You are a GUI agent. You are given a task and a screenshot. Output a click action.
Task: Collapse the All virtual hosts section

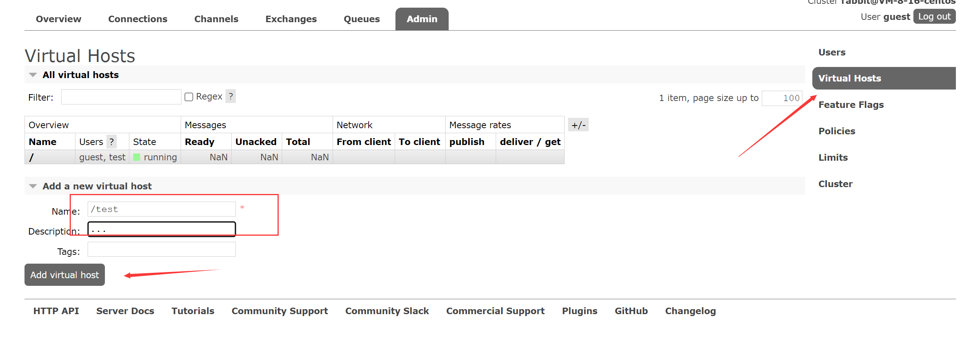[33, 75]
